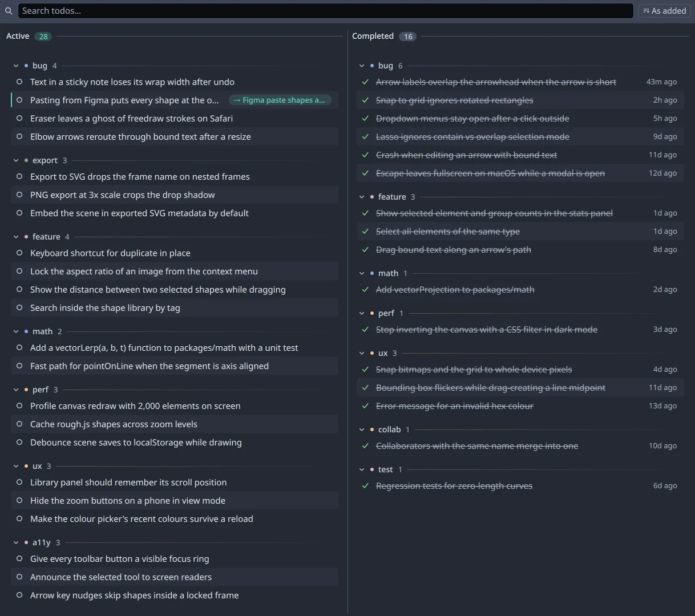Collapse the active export group

[x=16, y=160]
